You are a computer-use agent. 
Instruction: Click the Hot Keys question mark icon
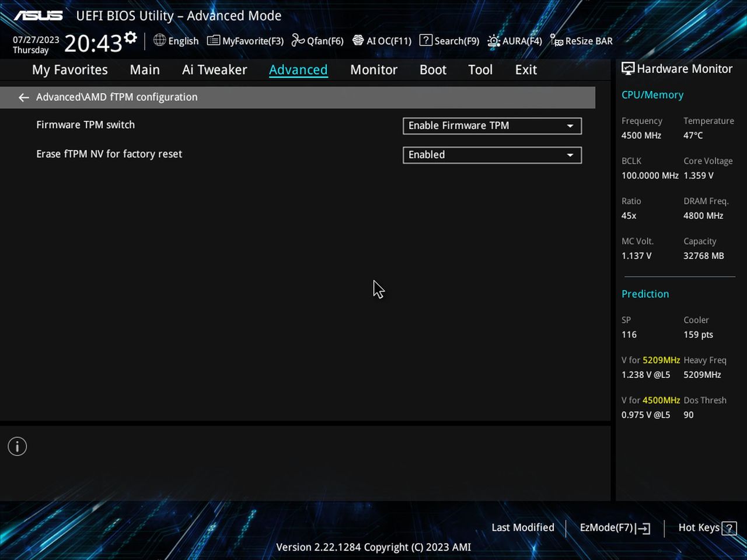729,528
